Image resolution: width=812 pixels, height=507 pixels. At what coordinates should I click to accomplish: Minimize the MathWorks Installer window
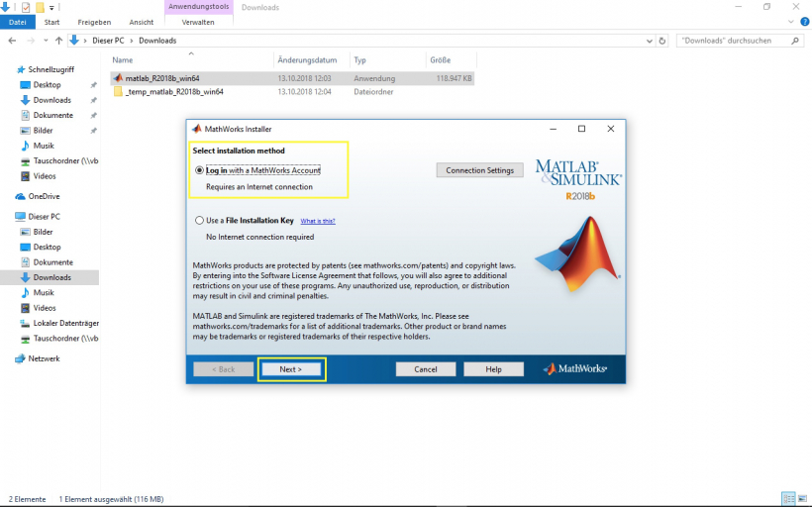coord(554,129)
